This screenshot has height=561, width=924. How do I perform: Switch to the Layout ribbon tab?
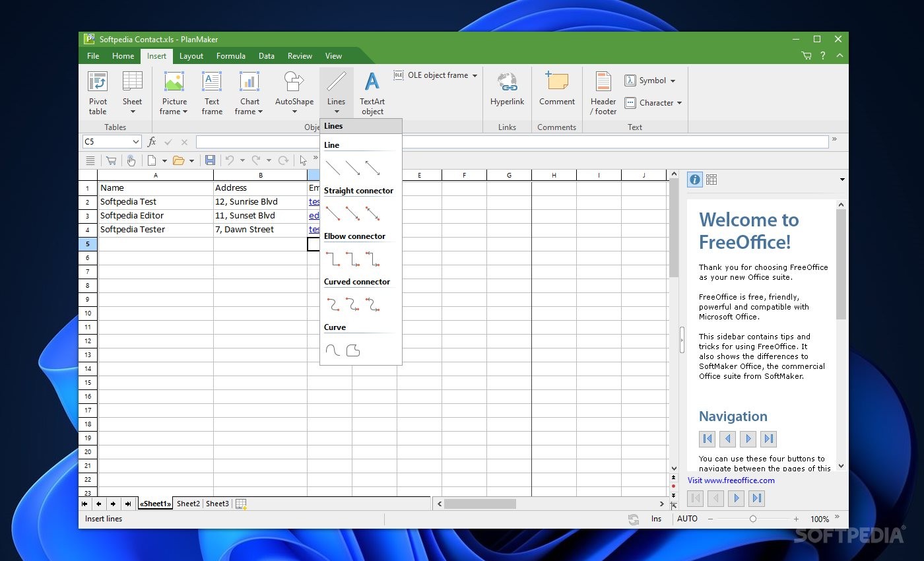191,56
